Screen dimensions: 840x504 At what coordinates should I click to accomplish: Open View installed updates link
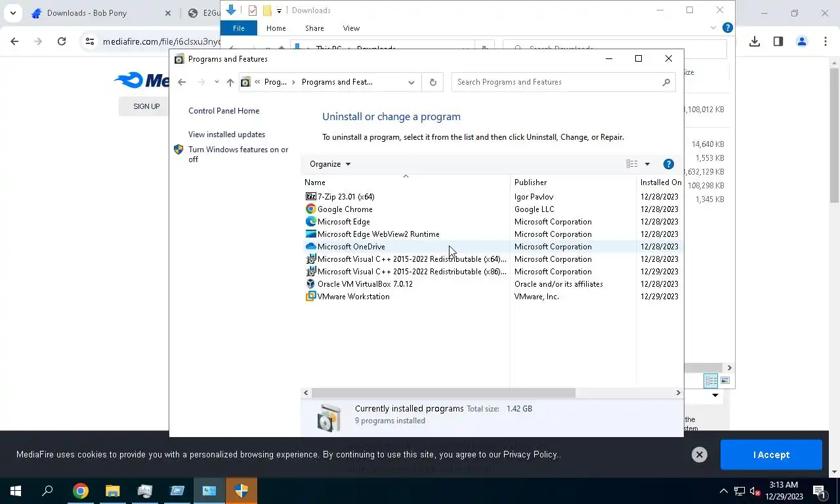[x=226, y=135]
